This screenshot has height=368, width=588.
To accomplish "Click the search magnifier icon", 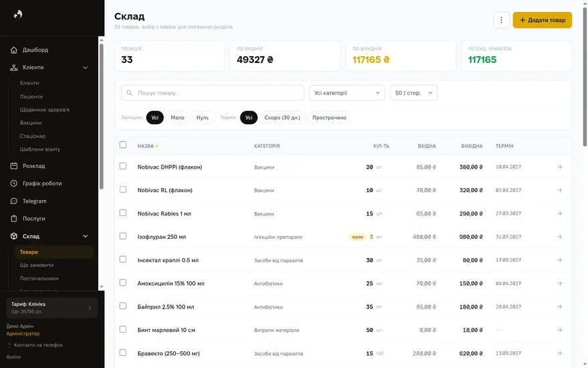I will click(x=130, y=93).
